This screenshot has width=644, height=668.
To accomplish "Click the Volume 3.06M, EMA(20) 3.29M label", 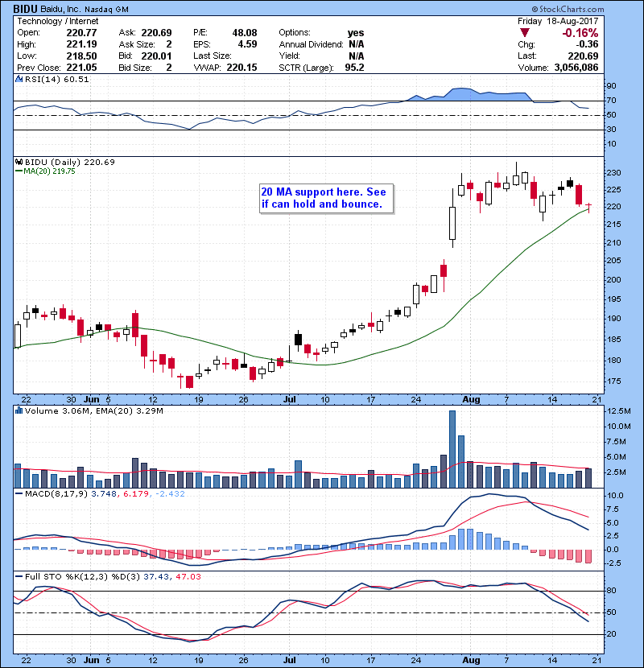I will 93,410.
